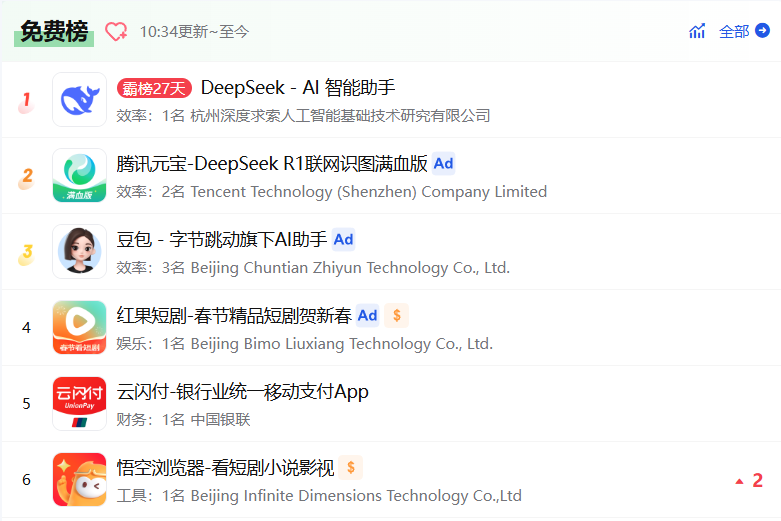Open the 云闪付 UnionPay app icon
Screen dimensions: 781x521
[80, 403]
